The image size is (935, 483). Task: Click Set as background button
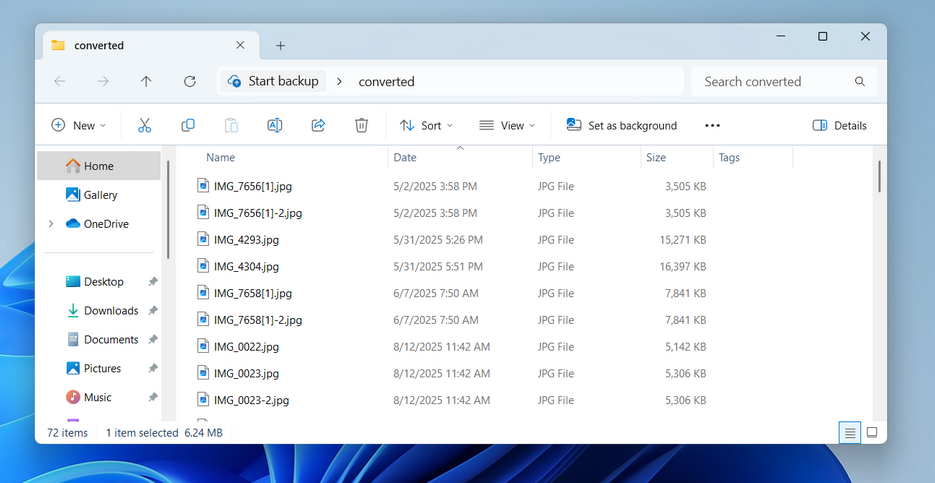[x=622, y=125]
